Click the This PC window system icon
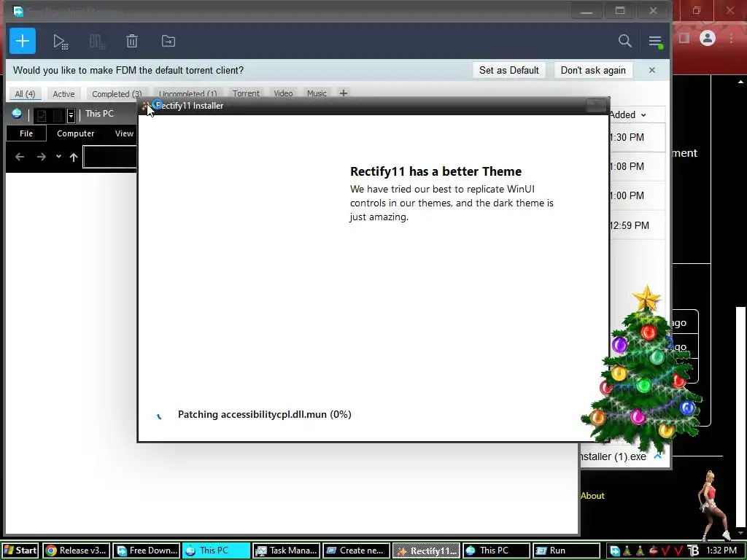747x560 pixels. [x=17, y=114]
